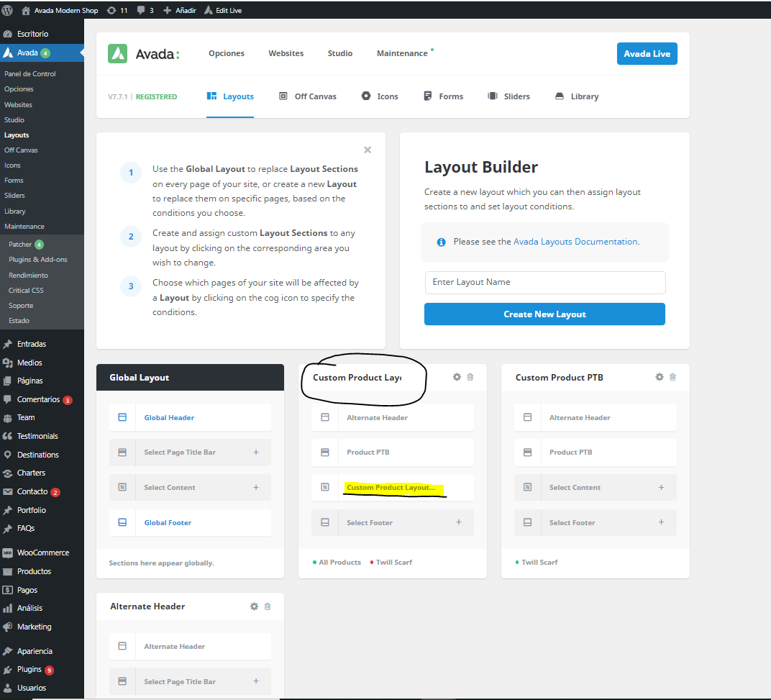Add page title bar in Alternate Header card
Viewport: 771px width, 700px height.
tap(256, 681)
